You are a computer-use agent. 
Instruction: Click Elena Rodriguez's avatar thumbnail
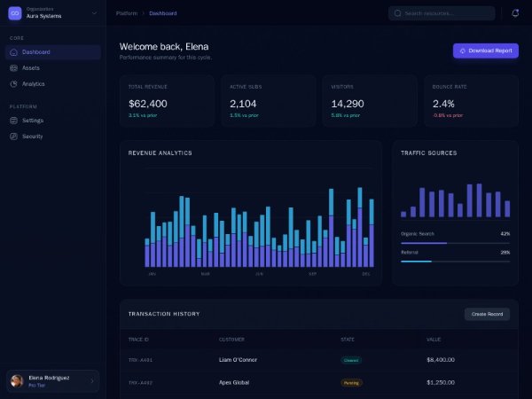(x=17, y=381)
